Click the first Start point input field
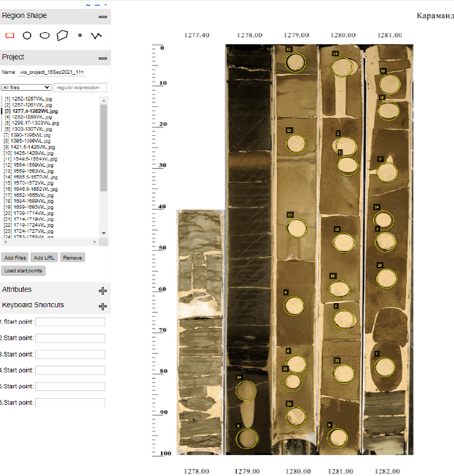 click(70, 322)
